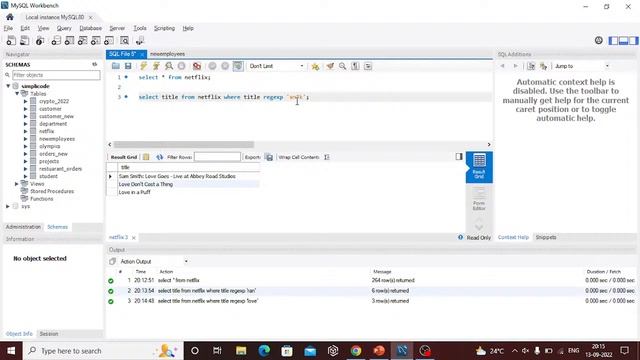The height and width of the screenshot is (360, 640).
Task: Select the row Love Don't Cost a Thing
Action: 183,184
